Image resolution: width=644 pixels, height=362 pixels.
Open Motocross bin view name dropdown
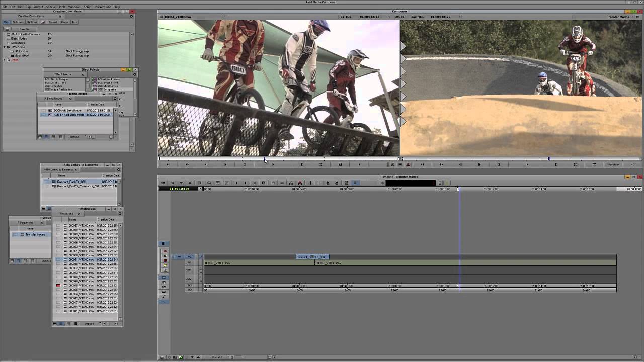coord(91,323)
